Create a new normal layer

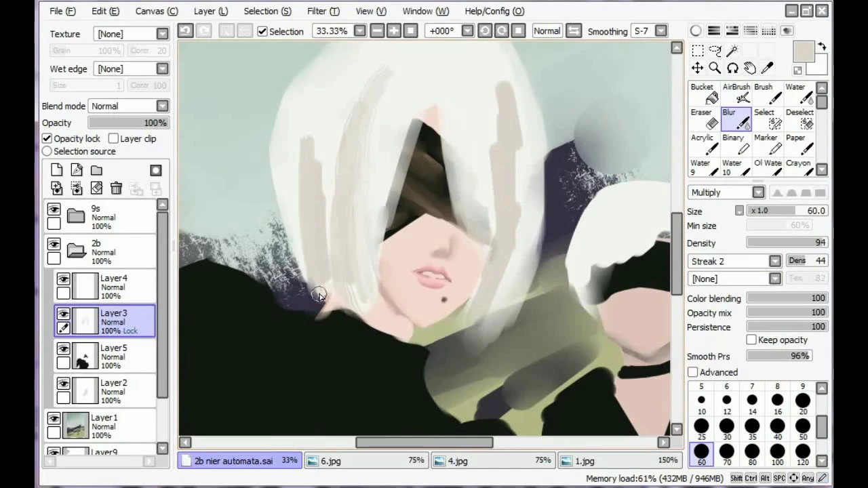56,170
